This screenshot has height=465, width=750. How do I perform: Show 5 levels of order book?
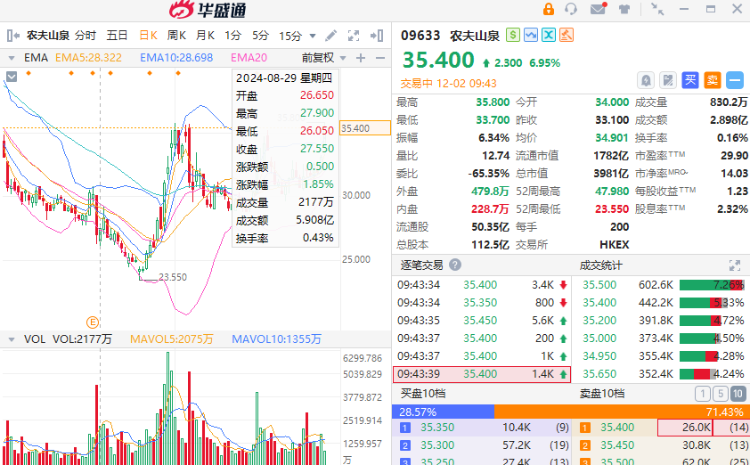coord(720,394)
